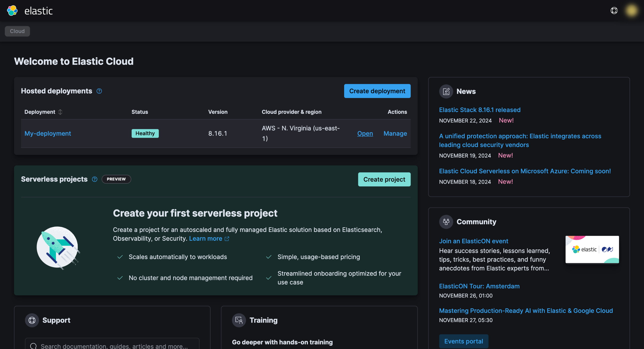Image resolution: width=644 pixels, height=349 pixels.
Task: Open the Events portal button
Action: pyautogui.click(x=463, y=341)
